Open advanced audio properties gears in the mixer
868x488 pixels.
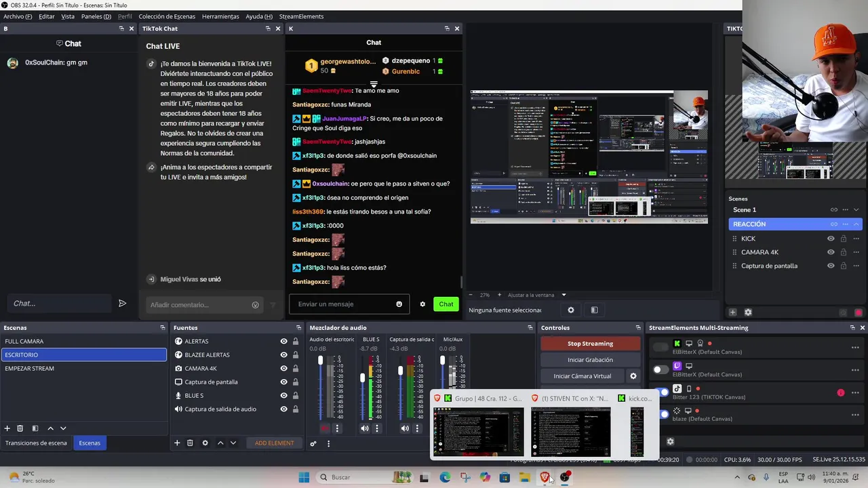313,444
